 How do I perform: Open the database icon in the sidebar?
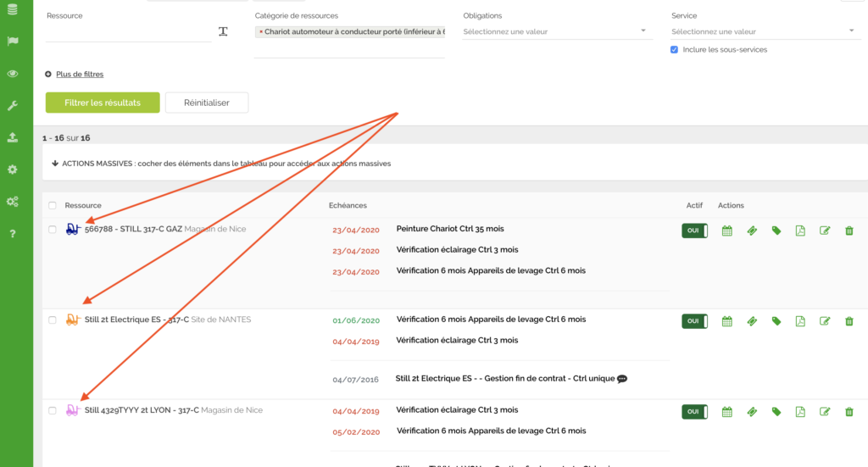click(x=13, y=9)
